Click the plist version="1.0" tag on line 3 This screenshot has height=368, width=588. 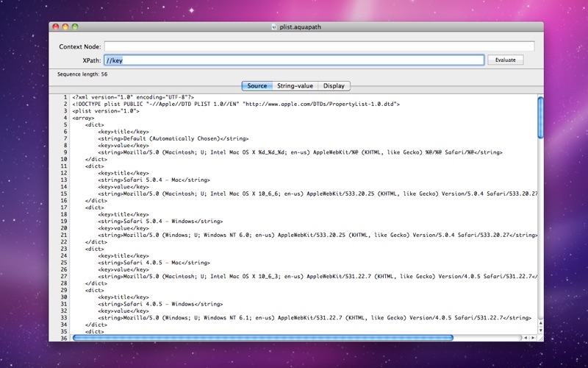106,111
